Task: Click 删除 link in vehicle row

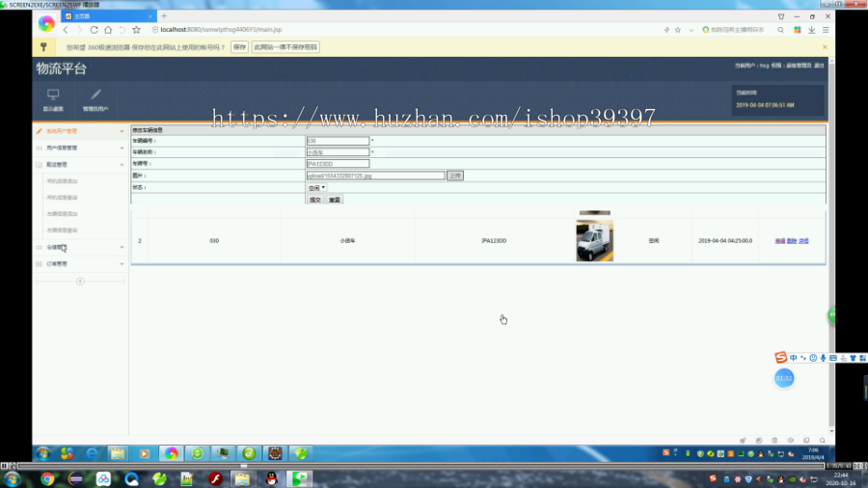Action: (792, 241)
